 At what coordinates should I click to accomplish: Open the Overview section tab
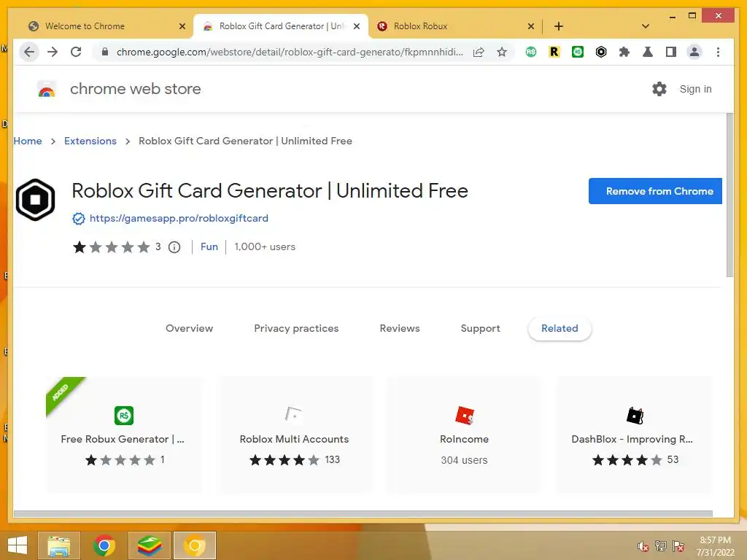[189, 329]
